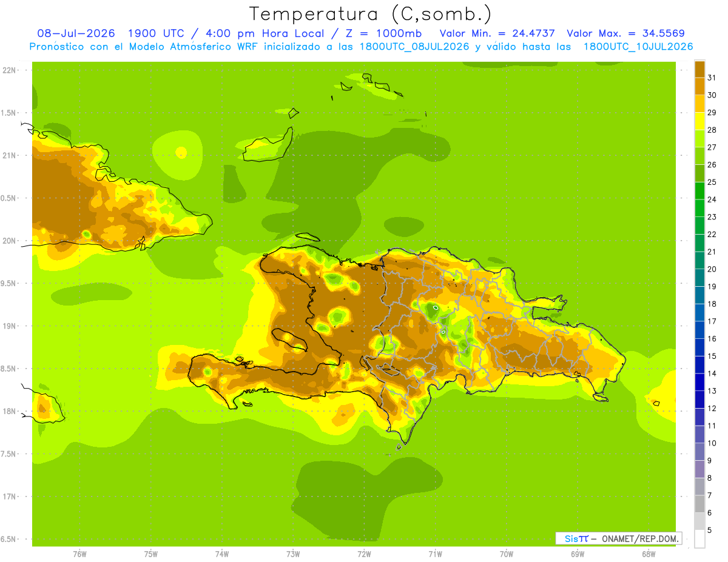The height and width of the screenshot is (562, 728).
Task: Click the "74W" longitude label
Action: click(x=222, y=554)
